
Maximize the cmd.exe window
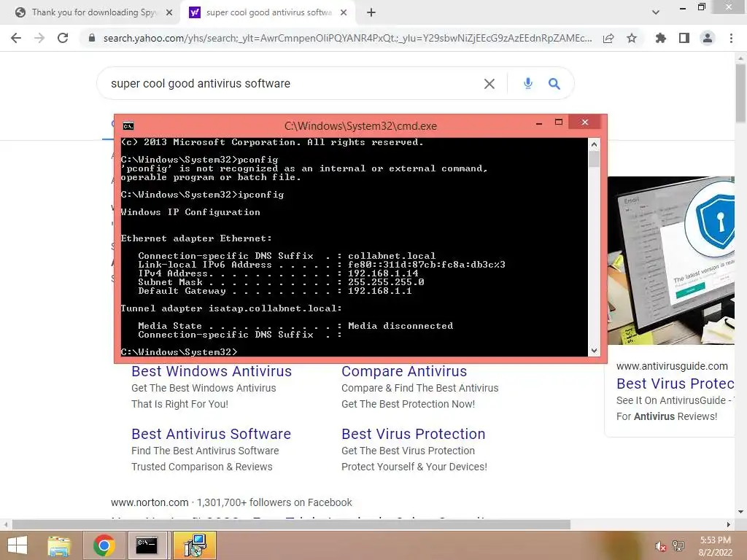(x=559, y=122)
